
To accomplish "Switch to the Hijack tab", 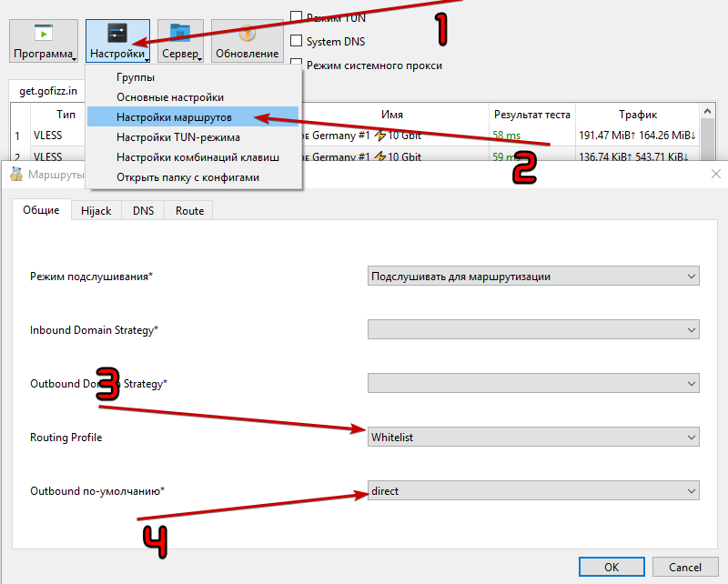I will point(96,210).
